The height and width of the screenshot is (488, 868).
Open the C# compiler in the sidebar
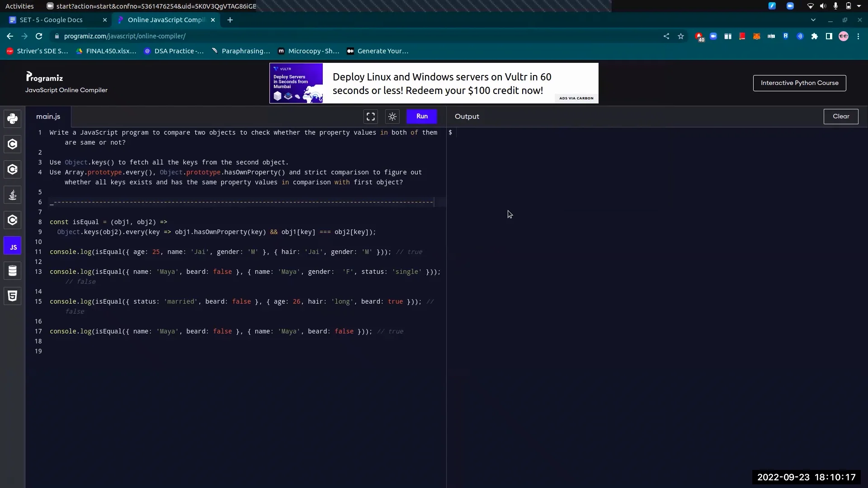pos(12,220)
